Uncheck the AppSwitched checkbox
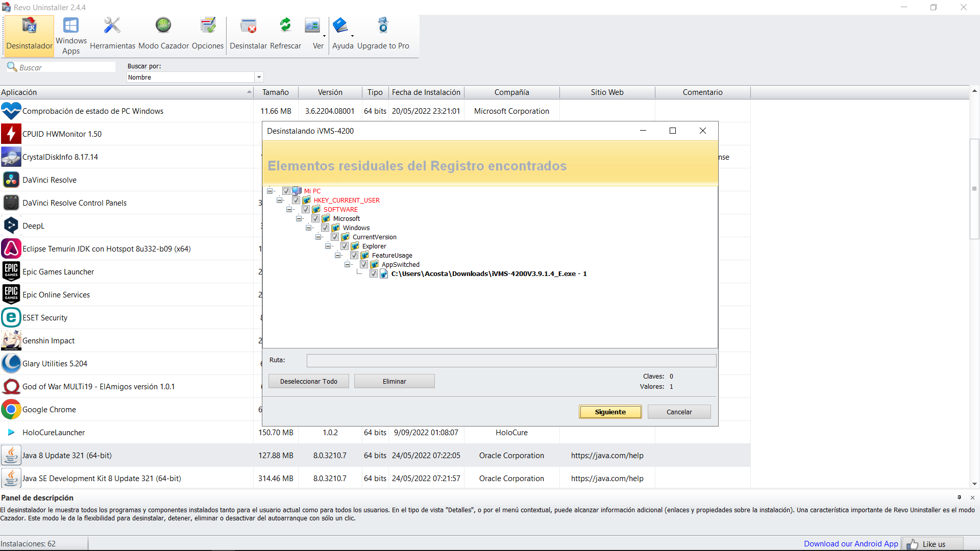 [x=364, y=264]
